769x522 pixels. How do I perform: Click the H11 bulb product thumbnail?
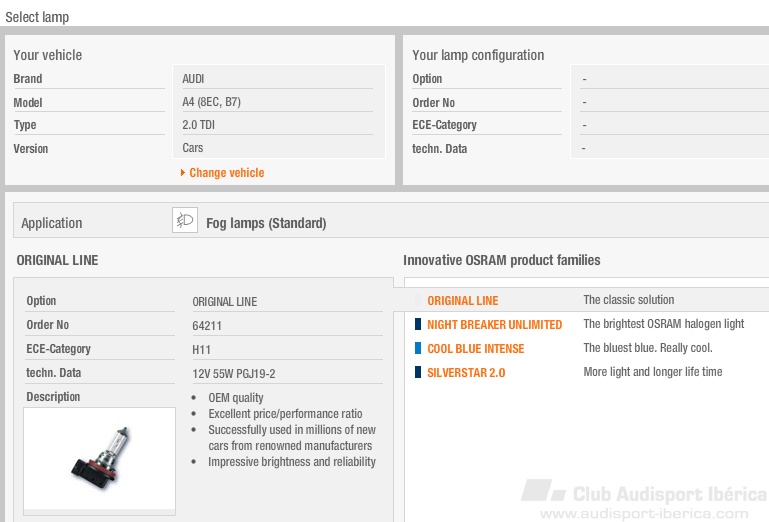[x=100, y=459]
